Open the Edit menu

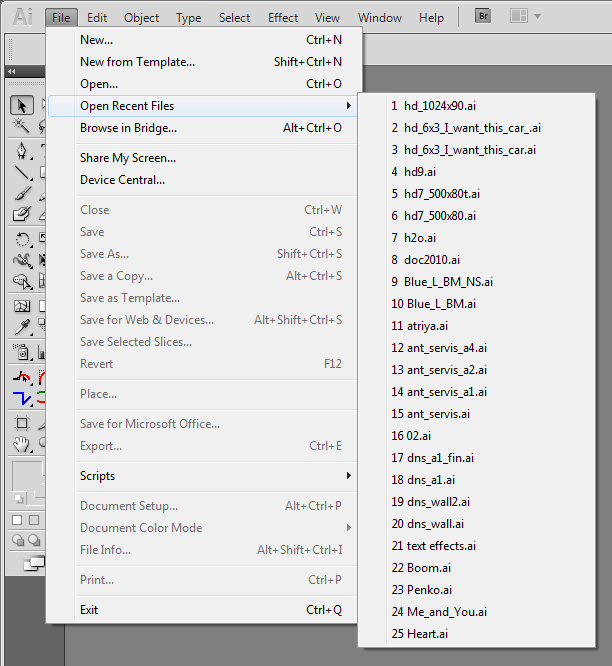pyautogui.click(x=97, y=18)
